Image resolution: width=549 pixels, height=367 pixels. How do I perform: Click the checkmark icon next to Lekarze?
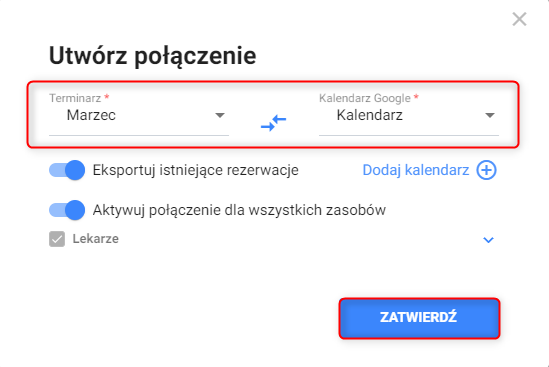57,239
